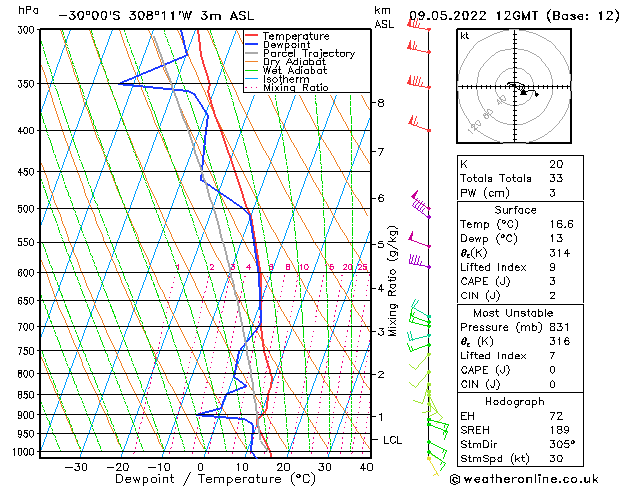Click the Pressure (mb) value 831
This screenshot has width=629, height=486.
560,328
